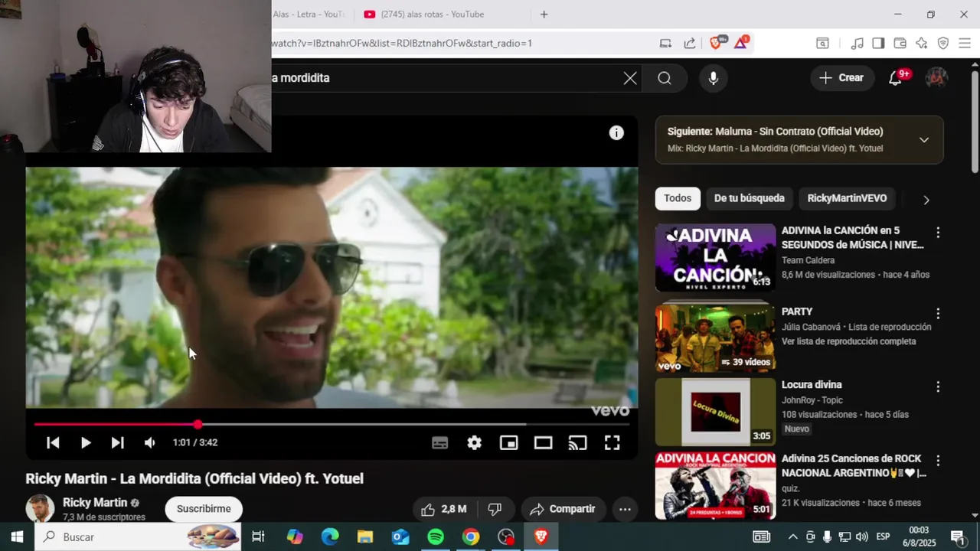Toggle theater mode view
Viewport: 980px width, 551px height.
point(543,442)
